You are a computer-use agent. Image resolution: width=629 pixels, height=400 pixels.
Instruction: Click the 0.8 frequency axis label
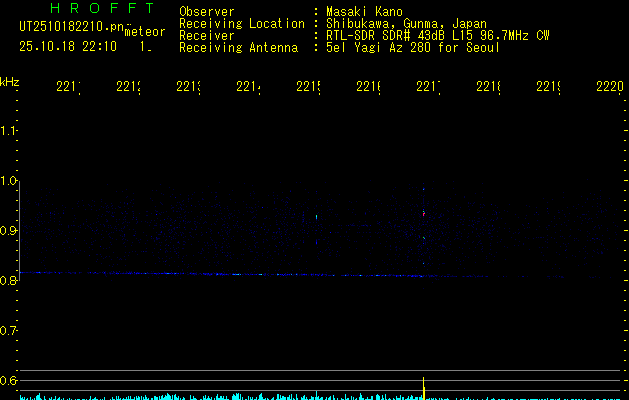(x=8, y=280)
